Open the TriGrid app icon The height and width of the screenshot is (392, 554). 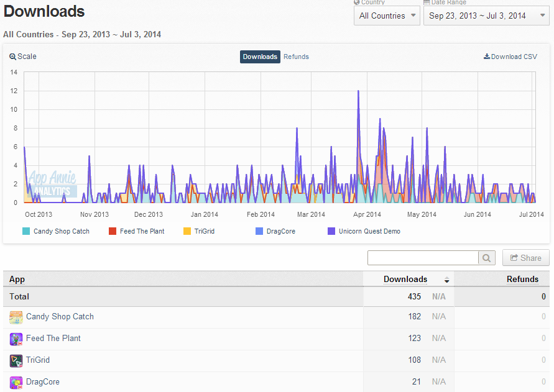pyautogui.click(x=16, y=361)
